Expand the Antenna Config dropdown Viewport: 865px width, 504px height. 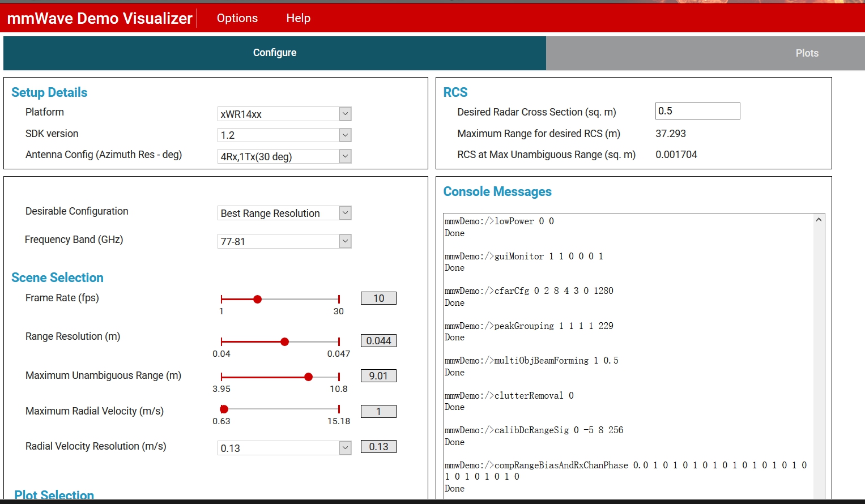pos(344,156)
